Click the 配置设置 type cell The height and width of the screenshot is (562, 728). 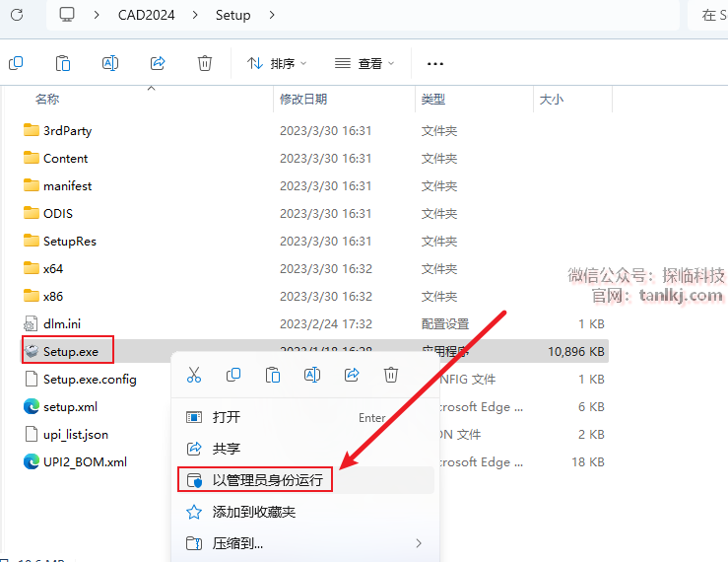(x=445, y=324)
